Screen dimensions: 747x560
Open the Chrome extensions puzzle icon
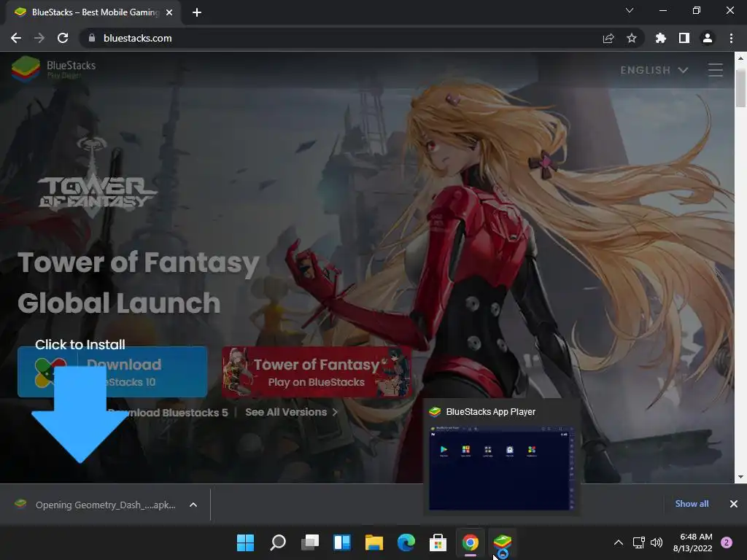[661, 38]
